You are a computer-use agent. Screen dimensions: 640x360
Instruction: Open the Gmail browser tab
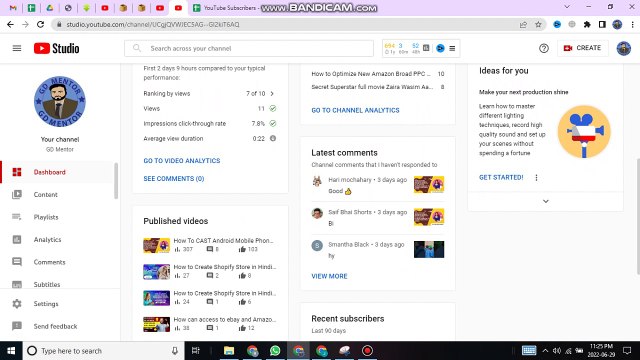(x=13, y=8)
